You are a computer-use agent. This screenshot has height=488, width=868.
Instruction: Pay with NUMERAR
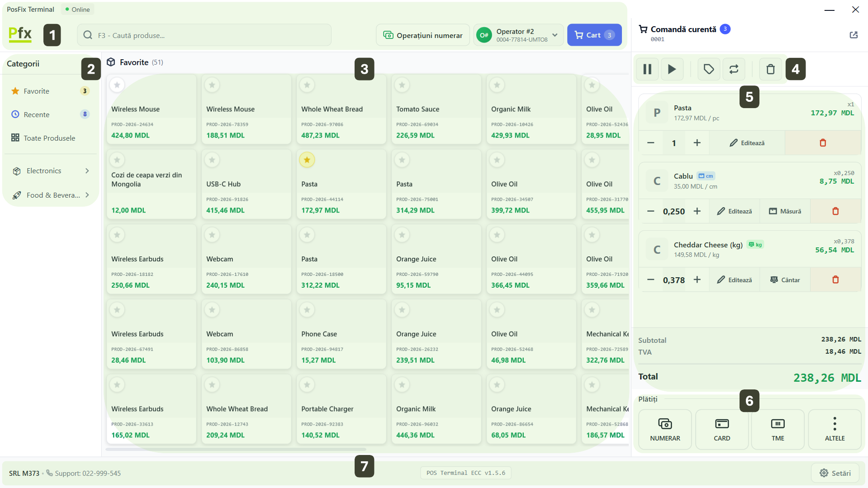(x=665, y=429)
